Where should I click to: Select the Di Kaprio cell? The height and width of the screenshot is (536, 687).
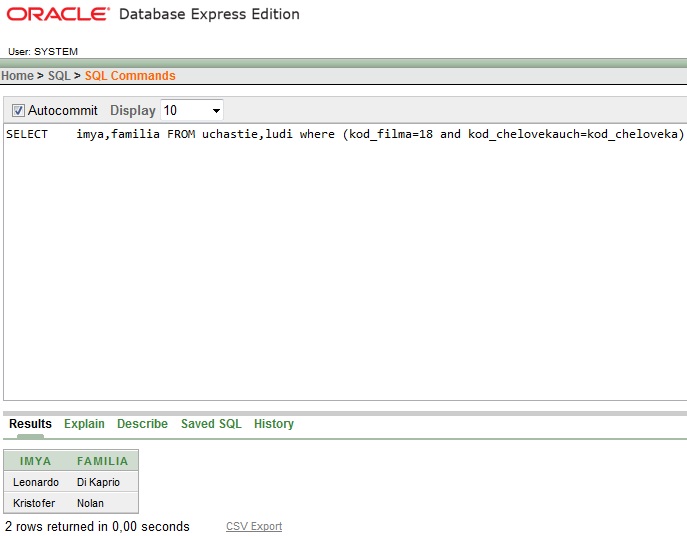[98, 482]
